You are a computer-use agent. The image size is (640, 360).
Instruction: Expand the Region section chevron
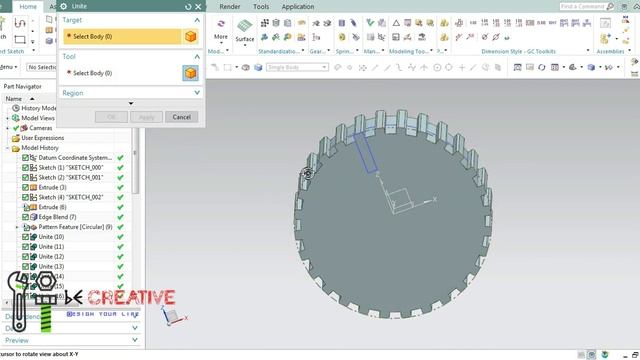[x=197, y=93]
